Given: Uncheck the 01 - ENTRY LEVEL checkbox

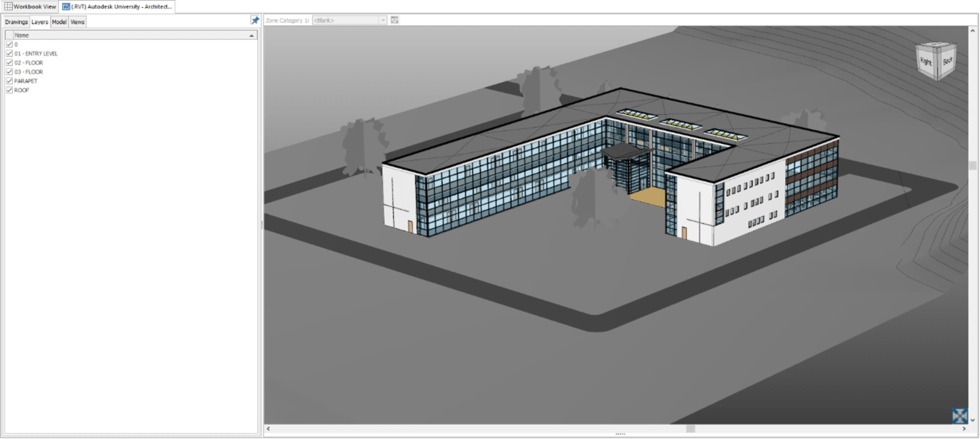Looking at the screenshot, I should 9,53.
